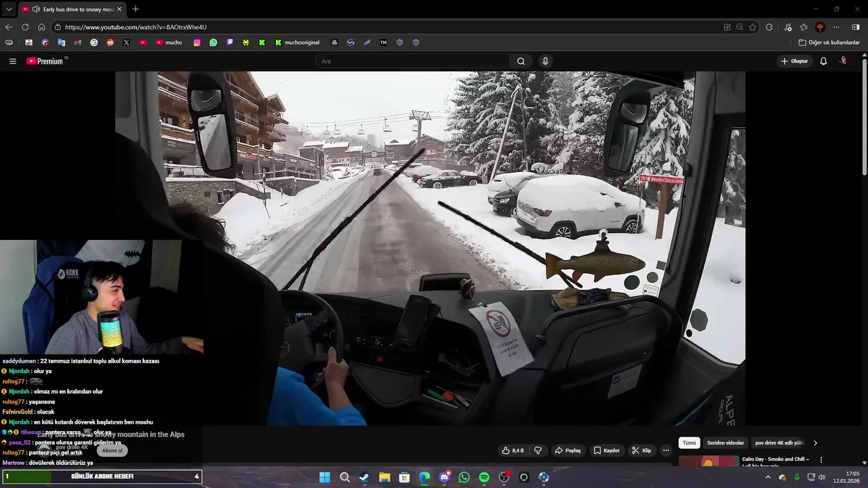868x488 pixels.
Task: Open browser home page button
Action: pyautogui.click(x=41, y=27)
